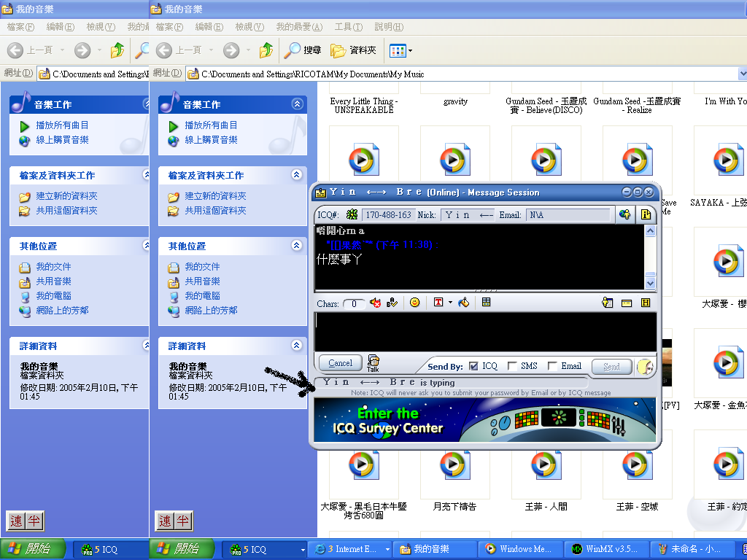Click the spell check ABC icon
Screen dimensions: 747x560
(x=392, y=303)
